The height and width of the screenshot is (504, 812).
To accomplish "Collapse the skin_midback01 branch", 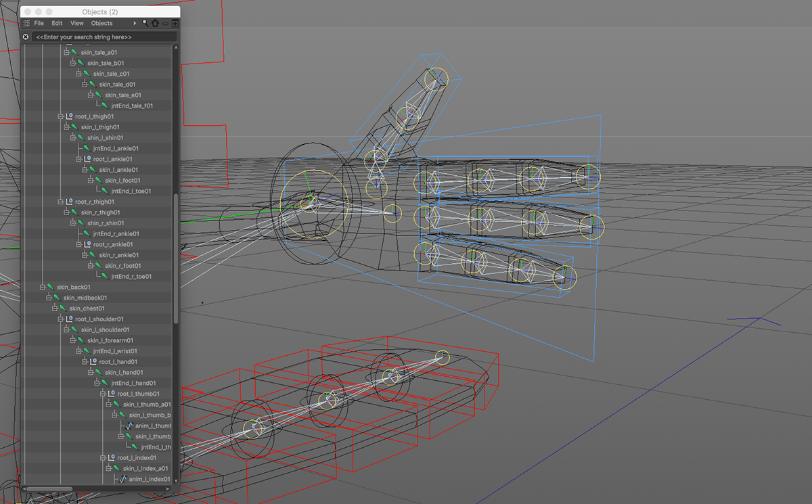I will coord(48,298).
